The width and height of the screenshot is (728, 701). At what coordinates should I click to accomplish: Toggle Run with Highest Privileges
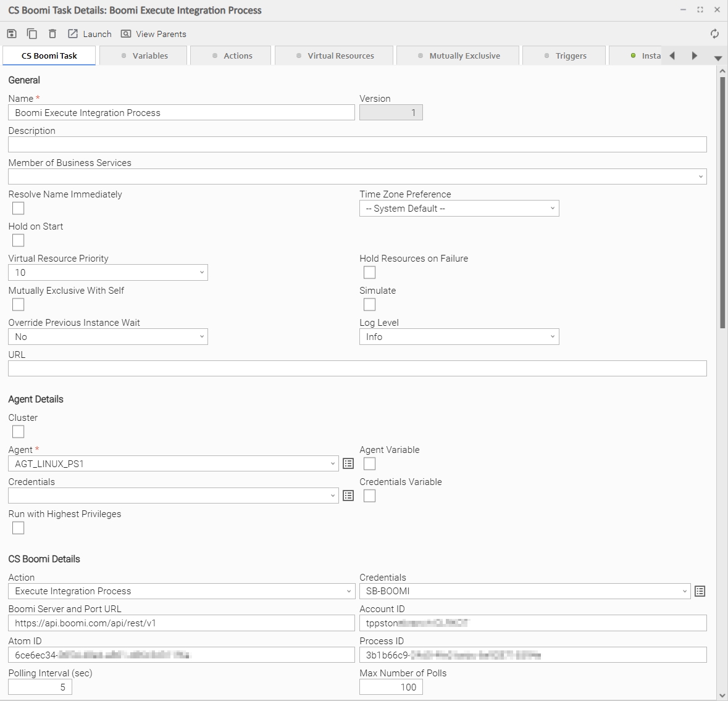pos(18,528)
